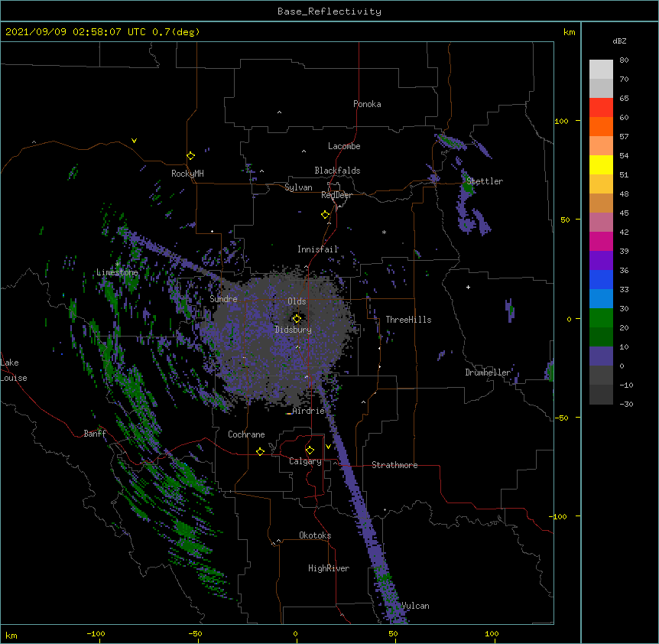The width and height of the screenshot is (659, 644).
Task: Click the Lacombe city label
Action: point(344,146)
